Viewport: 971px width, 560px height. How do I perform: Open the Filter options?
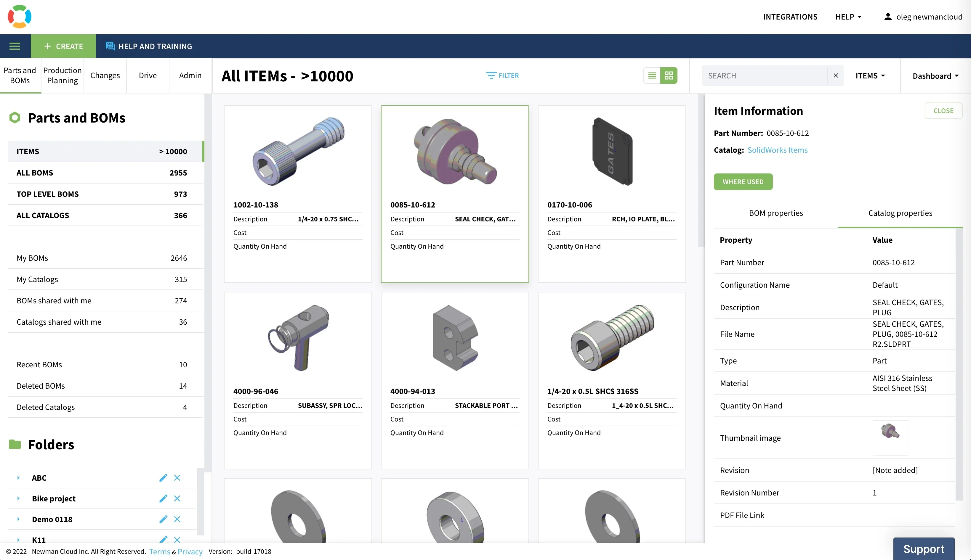502,75
